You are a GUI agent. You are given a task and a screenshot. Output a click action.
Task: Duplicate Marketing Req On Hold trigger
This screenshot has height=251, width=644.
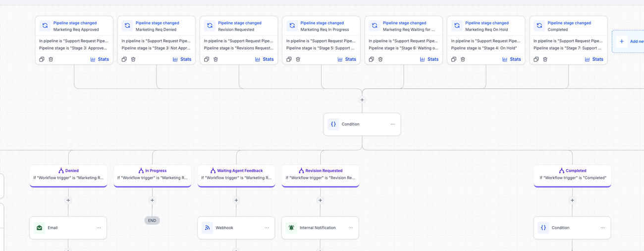tap(454, 60)
